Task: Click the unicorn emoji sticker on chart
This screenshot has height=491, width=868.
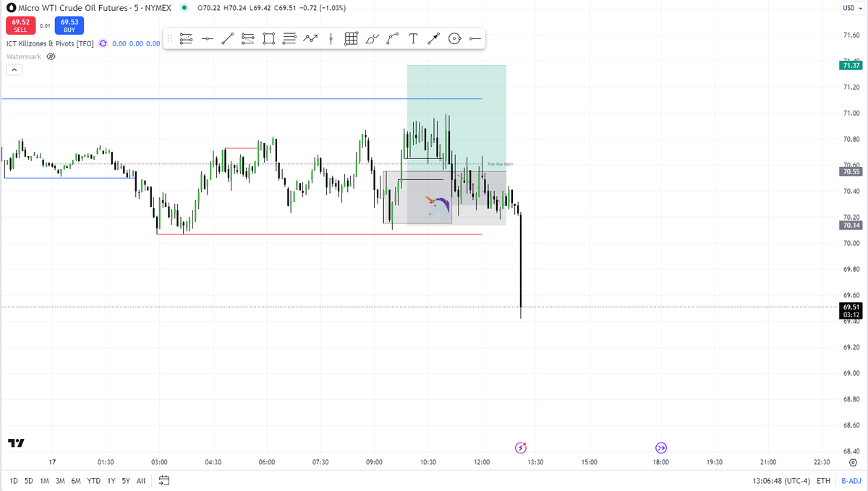Action: pyautogui.click(x=436, y=207)
